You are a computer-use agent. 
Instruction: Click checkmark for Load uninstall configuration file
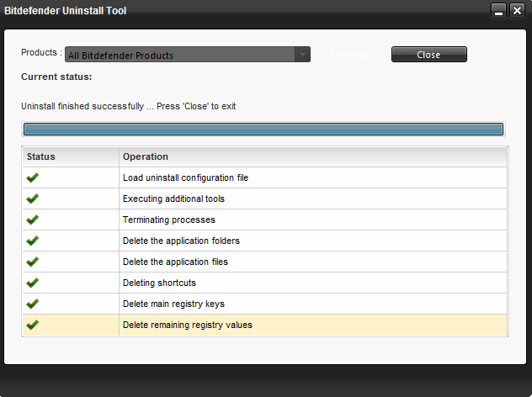[x=33, y=177]
